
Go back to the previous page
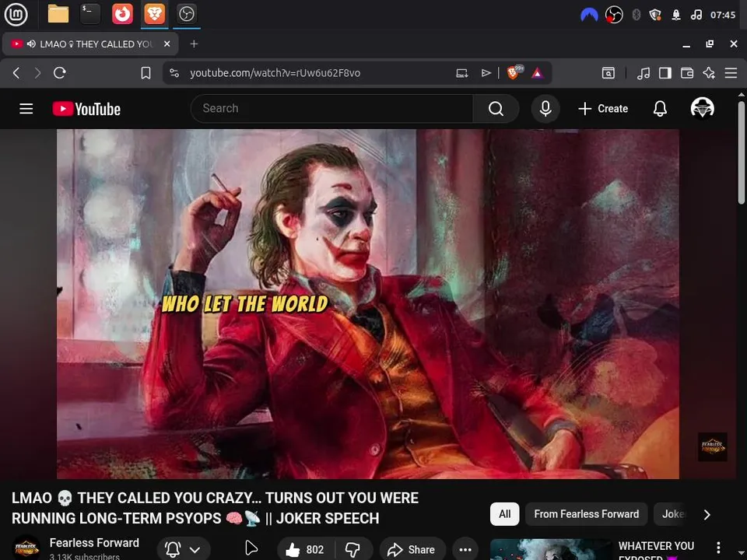tap(16, 73)
